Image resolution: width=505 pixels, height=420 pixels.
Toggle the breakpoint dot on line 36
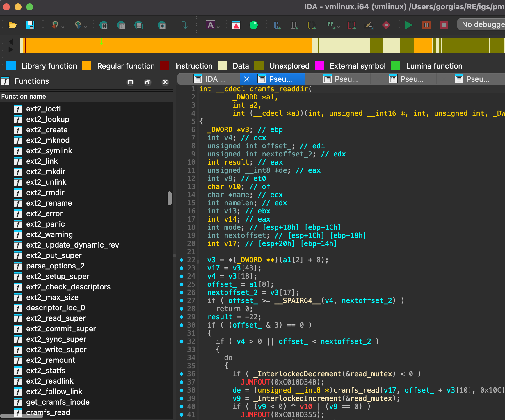(182, 374)
